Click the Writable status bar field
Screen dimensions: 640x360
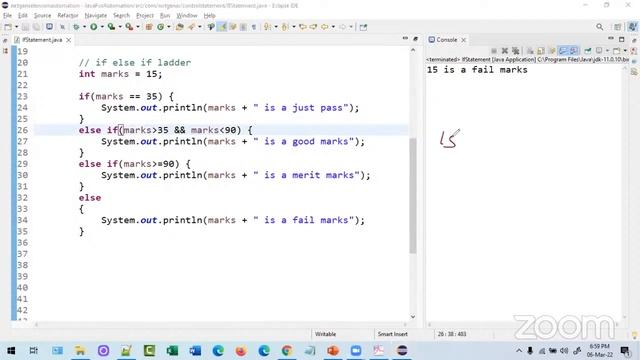[x=325, y=334]
